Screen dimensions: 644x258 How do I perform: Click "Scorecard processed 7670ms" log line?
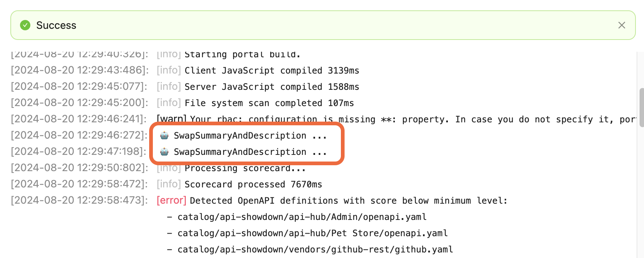(254, 184)
